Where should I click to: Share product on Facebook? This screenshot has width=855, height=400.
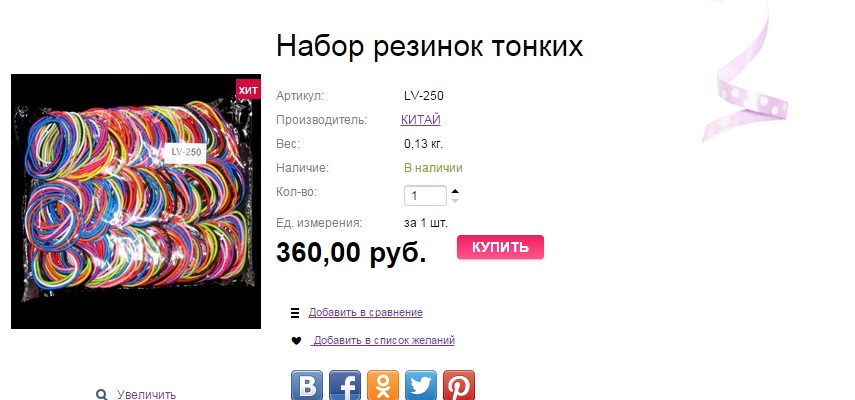[x=345, y=385]
